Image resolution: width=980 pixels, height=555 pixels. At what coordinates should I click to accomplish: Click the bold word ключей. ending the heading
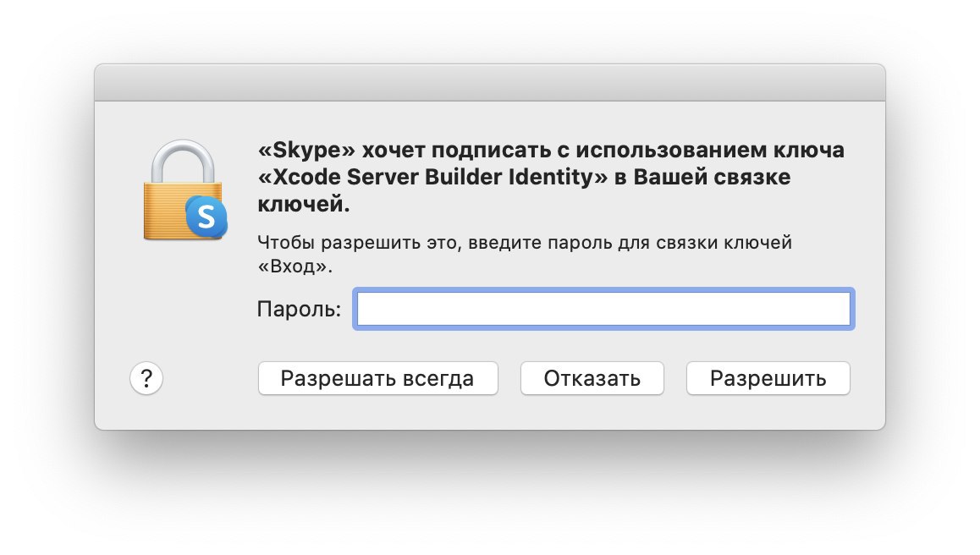click(303, 205)
